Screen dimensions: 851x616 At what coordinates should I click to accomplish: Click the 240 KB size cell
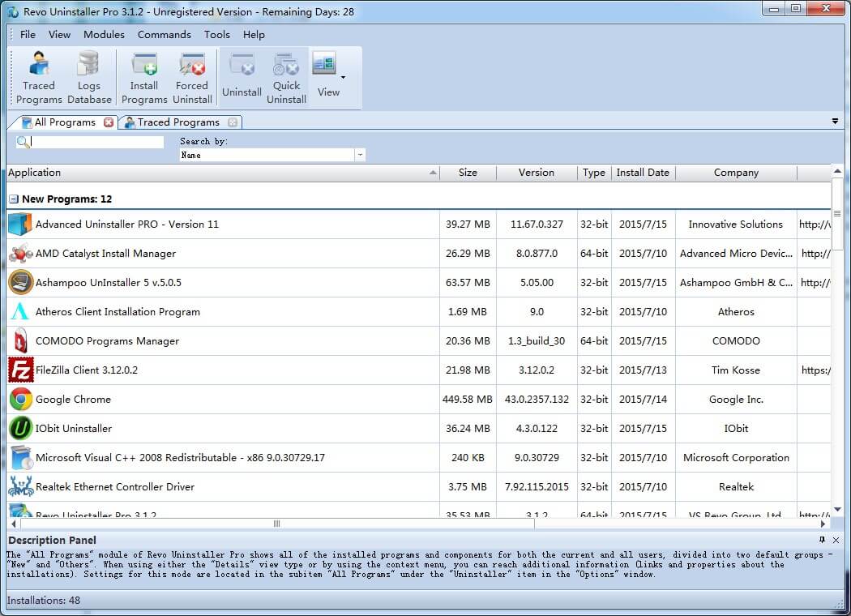(468, 457)
